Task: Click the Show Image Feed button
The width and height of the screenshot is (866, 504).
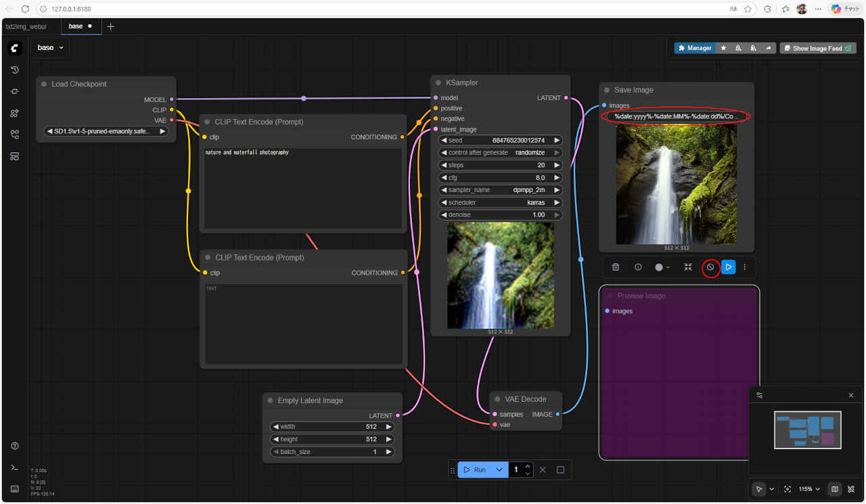Action: click(817, 48)
